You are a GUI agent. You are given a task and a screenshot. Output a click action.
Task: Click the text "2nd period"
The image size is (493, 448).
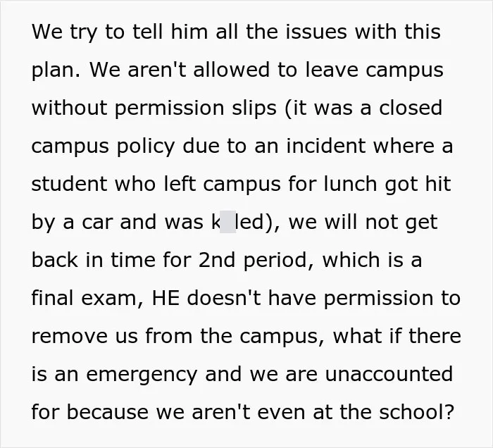pos(252,261)
